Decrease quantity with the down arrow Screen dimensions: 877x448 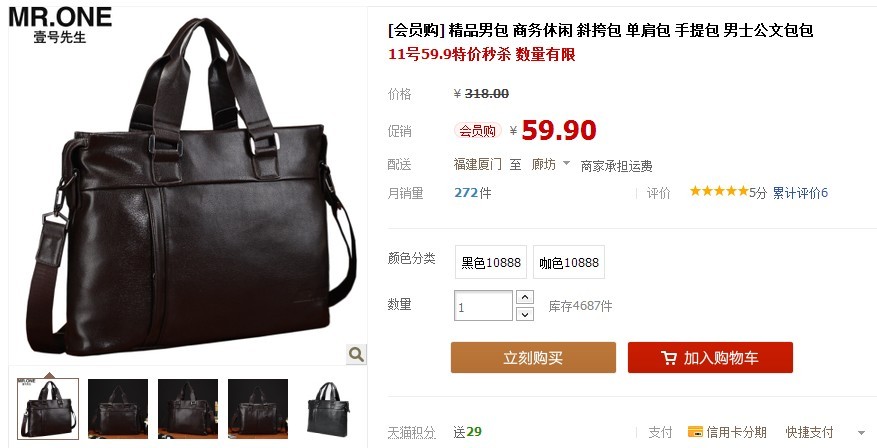click(x=525, y=314)
